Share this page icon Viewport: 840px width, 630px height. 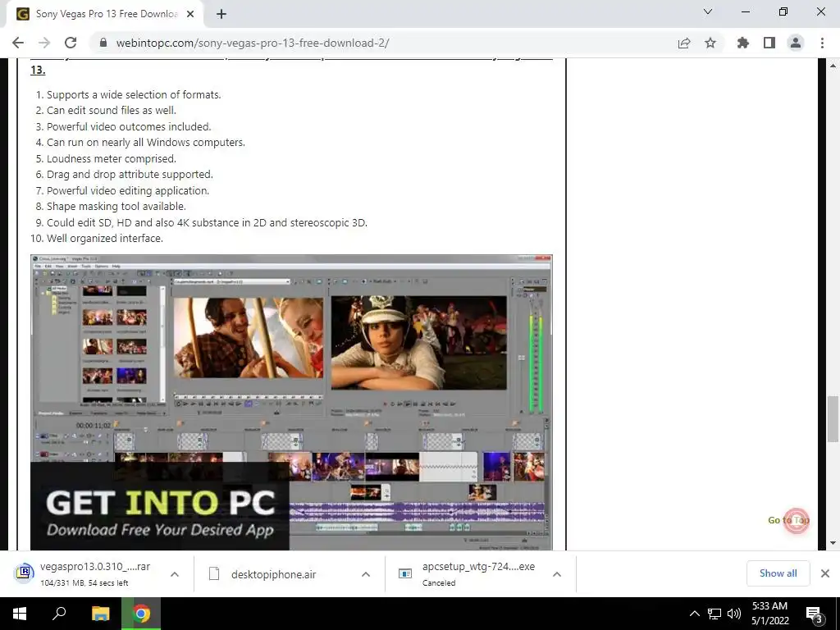pos(684,43)
